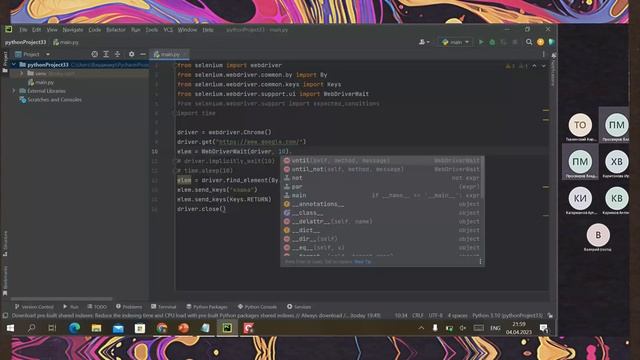
Task: Open the Navigate menu
Action: (x=73, y=30)
